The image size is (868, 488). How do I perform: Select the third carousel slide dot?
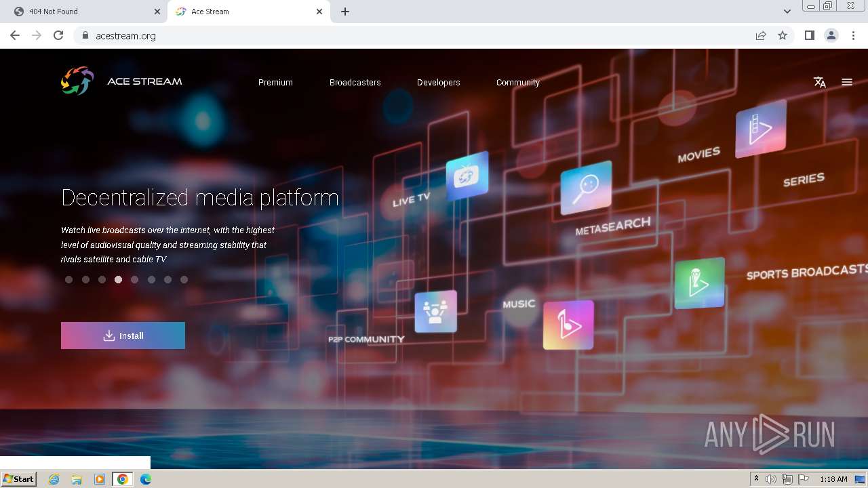pyautogui.click(x=102, y=279)
